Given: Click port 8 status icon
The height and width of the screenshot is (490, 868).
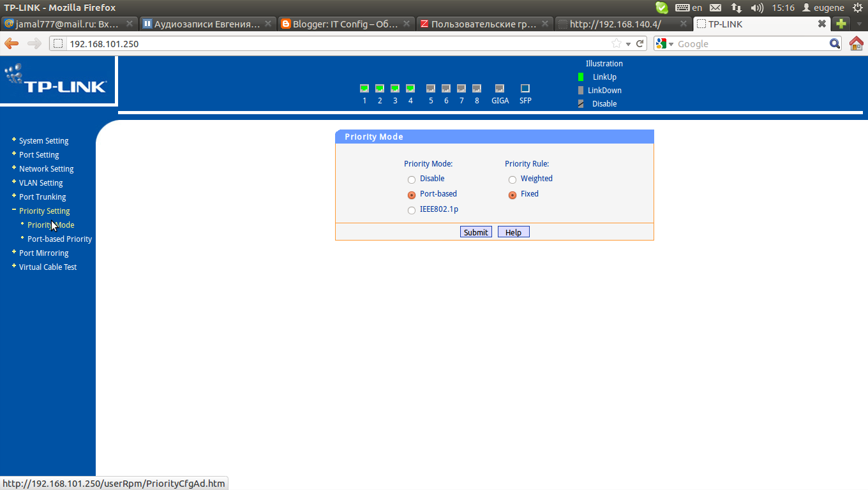Looking at the screenshot, I should (477, 89).
